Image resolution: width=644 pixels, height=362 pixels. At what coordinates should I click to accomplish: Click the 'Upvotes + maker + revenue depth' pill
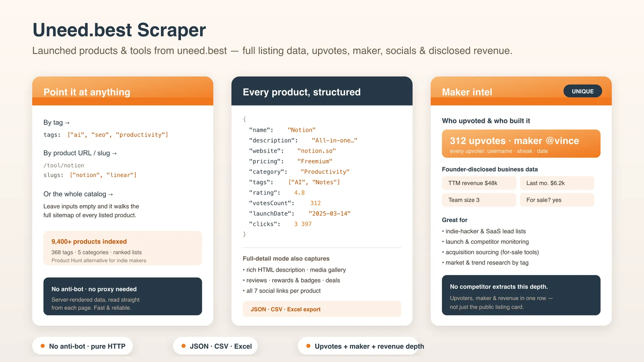[358, 346]
